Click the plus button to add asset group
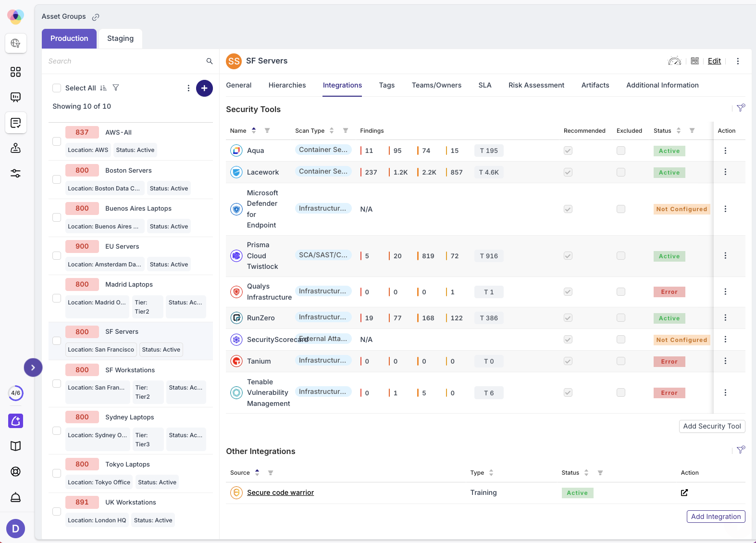Image resolution: width=756 pixels, height=543 pixels. click(204, 88)
